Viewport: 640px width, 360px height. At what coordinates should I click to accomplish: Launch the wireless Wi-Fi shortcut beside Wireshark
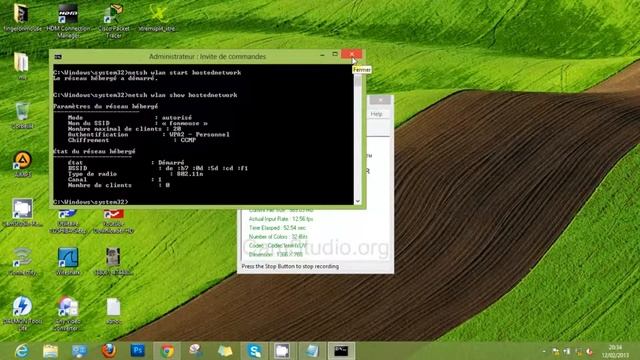[x=22, y=262]
